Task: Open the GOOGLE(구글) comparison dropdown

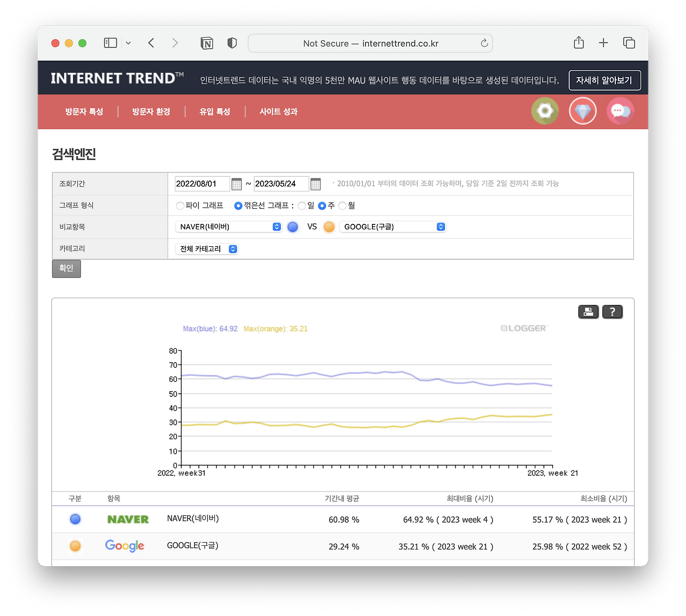Action: click(392, 227)
